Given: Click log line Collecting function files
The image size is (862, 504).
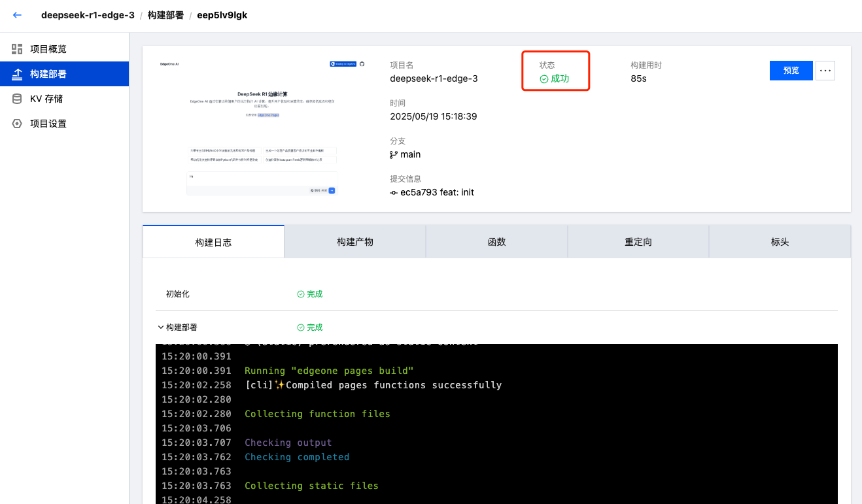Looking at the screenshot, I should 317,414.
